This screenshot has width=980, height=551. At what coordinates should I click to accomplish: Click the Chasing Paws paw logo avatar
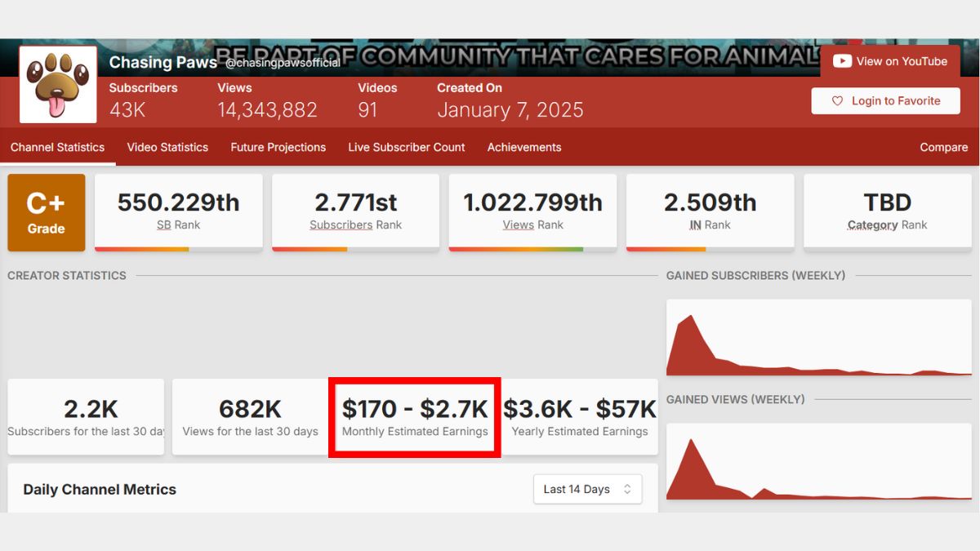[x=58, y=85]
